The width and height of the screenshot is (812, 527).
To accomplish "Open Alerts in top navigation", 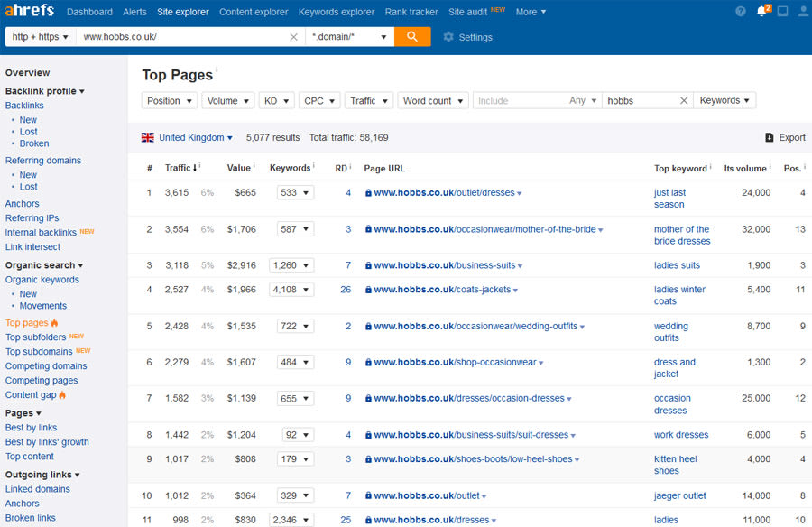I will (x=134, y=12).
